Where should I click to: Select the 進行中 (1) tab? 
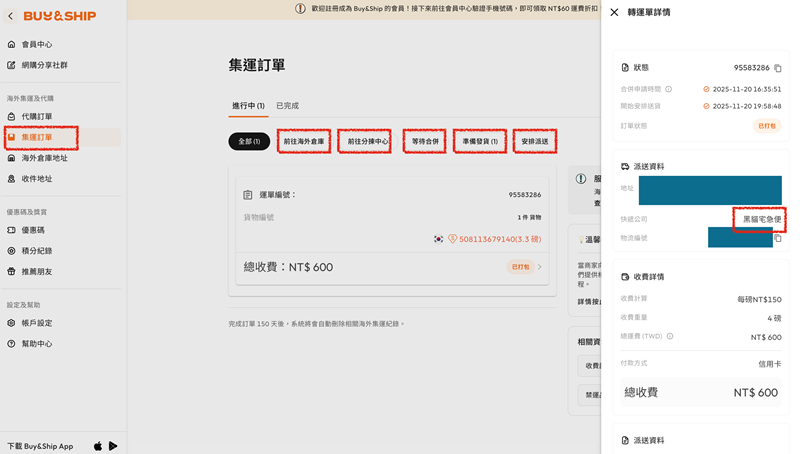pos(248,106)
